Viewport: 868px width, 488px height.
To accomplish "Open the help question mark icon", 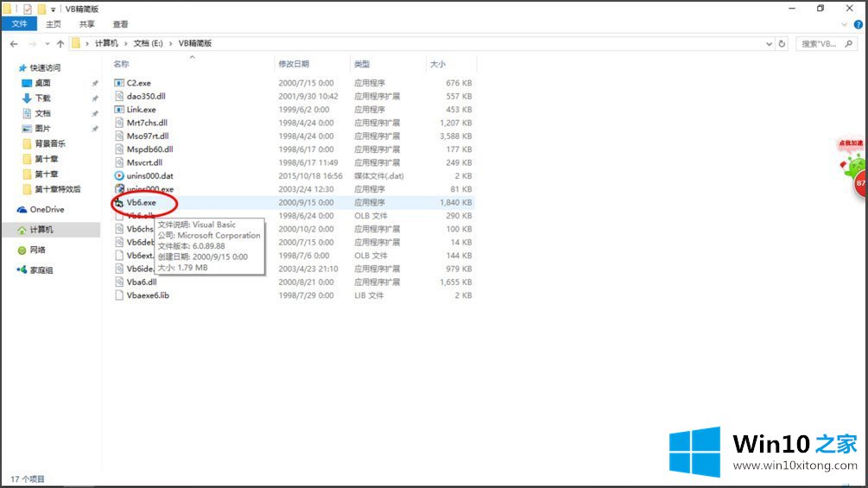I will tap(858, 24).
